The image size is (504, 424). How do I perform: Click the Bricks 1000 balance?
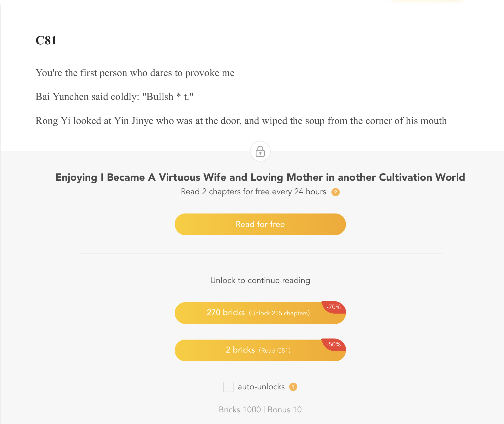(240, 410)
